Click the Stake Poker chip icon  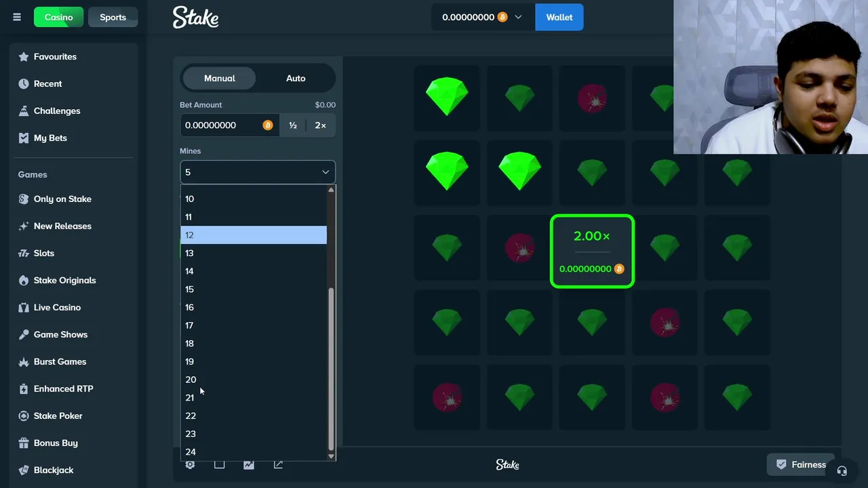pyautogui.click(x=24, y=416)
